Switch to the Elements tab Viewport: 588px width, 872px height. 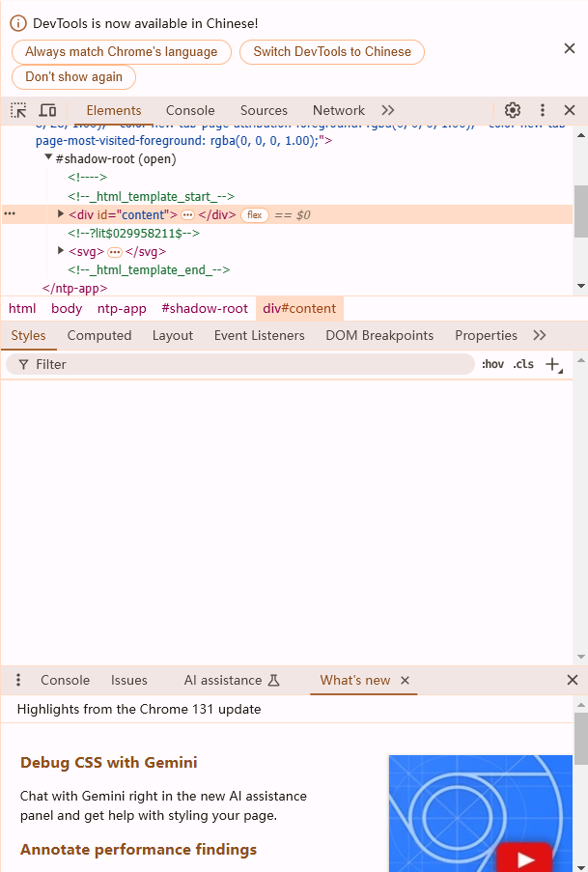point(114,110)
